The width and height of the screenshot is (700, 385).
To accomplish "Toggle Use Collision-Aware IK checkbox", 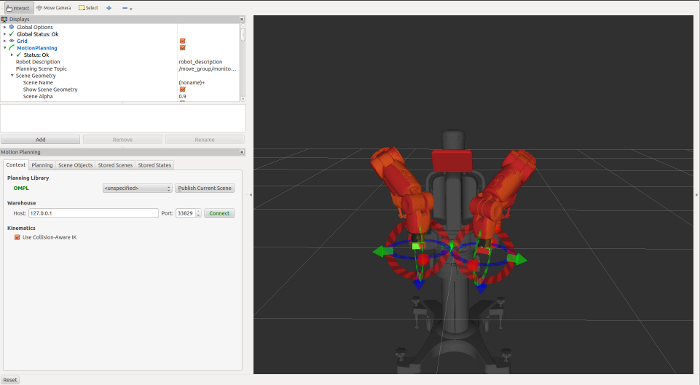I will pyautogui.click(x=17, y=237).
